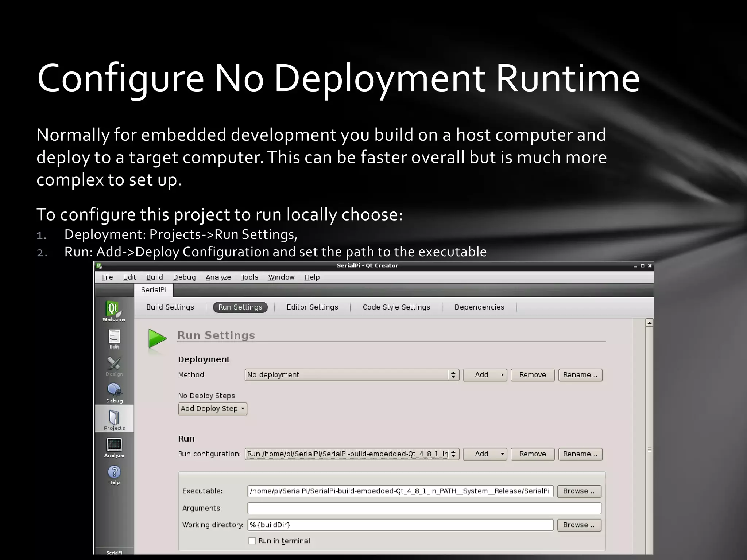Open the Run configuration Add dropdown button
Viewport: 747px width, 560px height.
pyautogui.click(x=485, y=454)
